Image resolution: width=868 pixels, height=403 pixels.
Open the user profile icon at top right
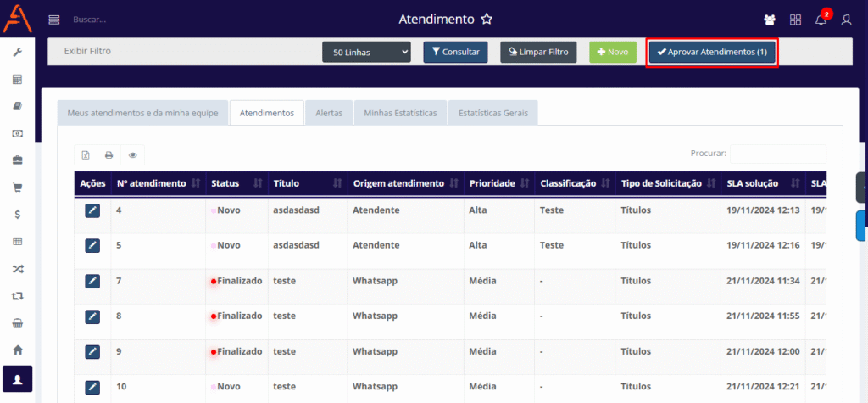[846, 20]
